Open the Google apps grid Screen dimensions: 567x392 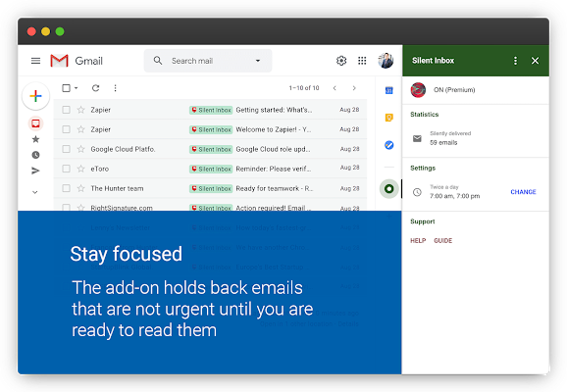point(362,61)
